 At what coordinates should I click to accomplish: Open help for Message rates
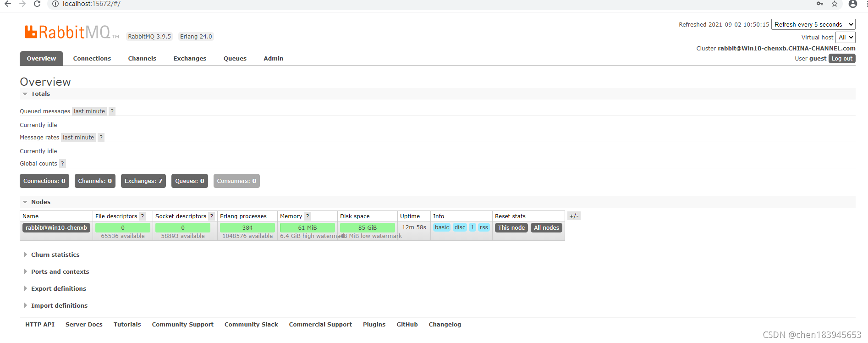[101, 137]
